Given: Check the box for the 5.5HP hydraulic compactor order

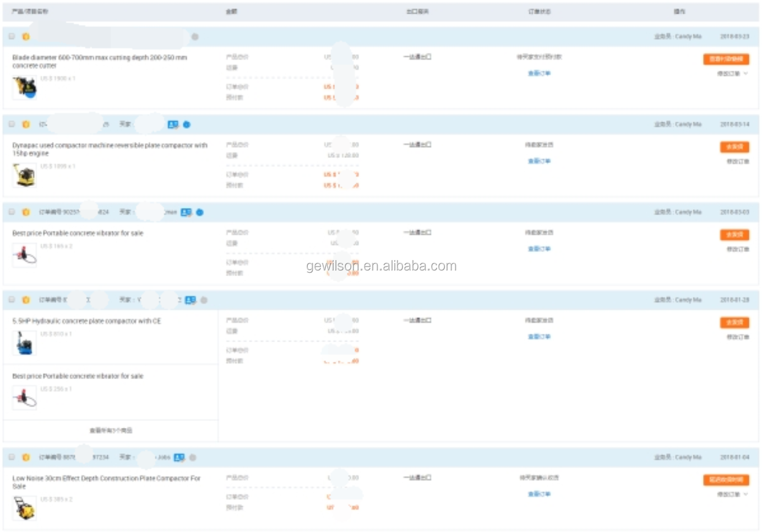Looking at the screenshot, I should tap(12, 300).
